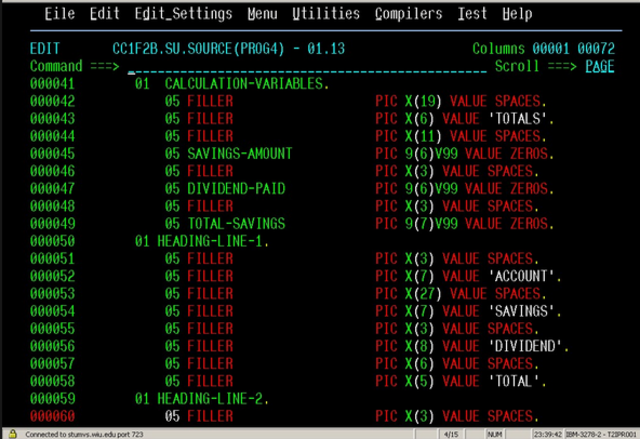Click line number 000056
The width and height of the screenshot is (640, 439).
(52, 347)
